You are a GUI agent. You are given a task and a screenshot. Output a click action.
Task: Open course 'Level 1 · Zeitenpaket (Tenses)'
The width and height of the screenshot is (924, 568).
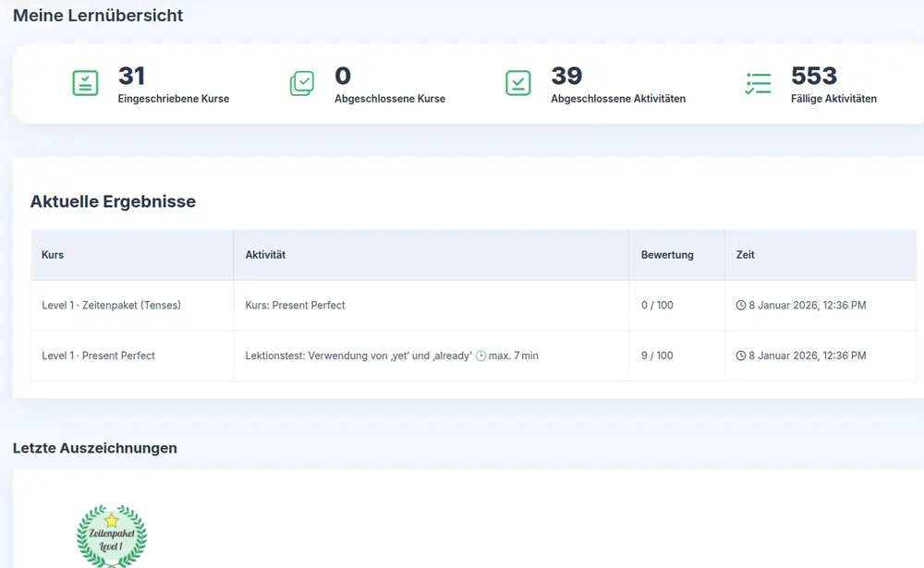pos(111,306)
